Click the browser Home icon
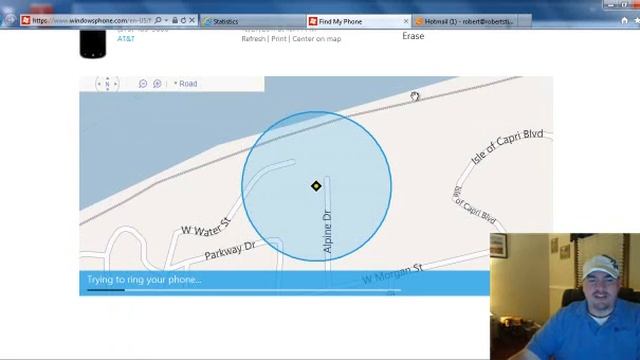This screenshot has width=640, height=360. (x=624, y=20)
